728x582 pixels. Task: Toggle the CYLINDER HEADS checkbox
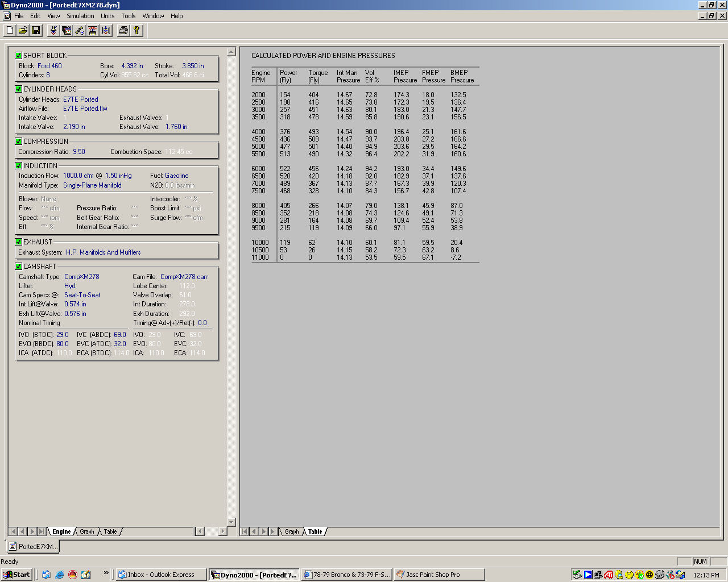19,89
